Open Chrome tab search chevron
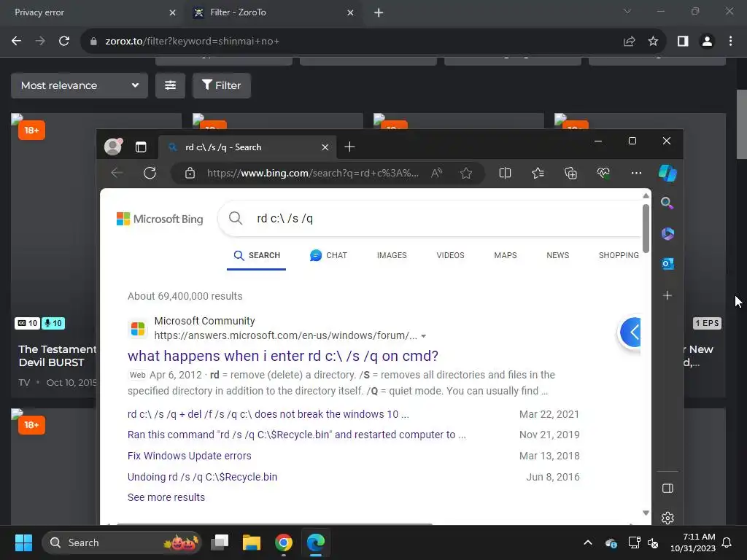 pyautogui.click(x=627, y=11)
